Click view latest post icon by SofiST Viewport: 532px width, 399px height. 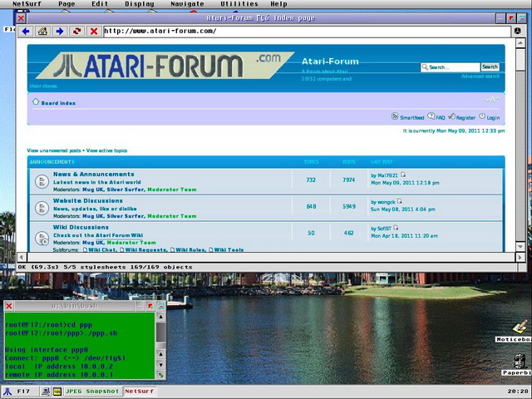[396, 228]
